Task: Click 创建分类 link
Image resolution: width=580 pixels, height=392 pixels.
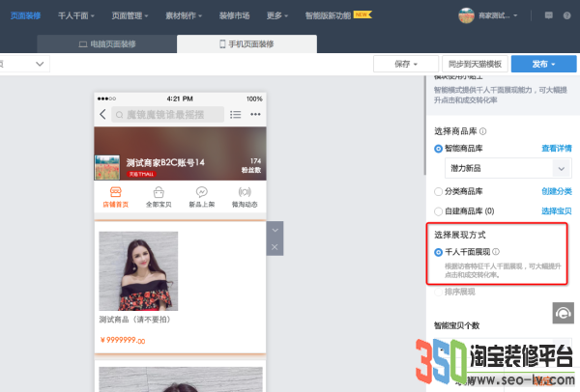Action: (557, 191)
